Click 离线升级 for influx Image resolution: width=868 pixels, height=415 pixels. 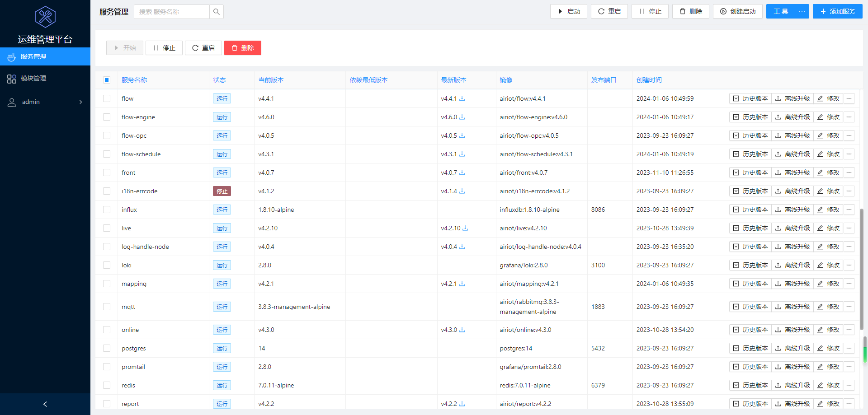click(x=793, y=210)
